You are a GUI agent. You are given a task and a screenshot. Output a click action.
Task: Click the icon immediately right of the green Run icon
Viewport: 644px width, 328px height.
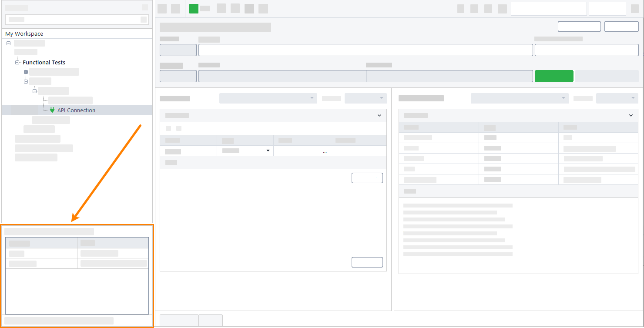[205, 8]
